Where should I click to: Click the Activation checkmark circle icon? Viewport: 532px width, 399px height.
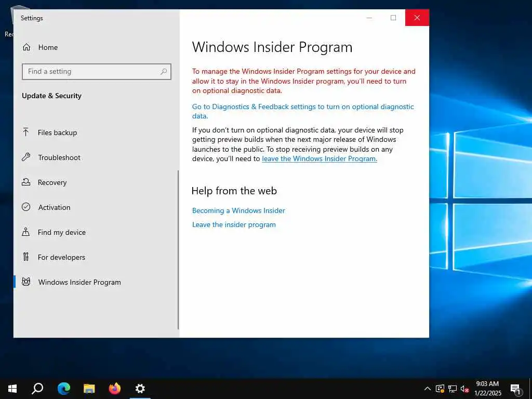click(x=26, y=207)
